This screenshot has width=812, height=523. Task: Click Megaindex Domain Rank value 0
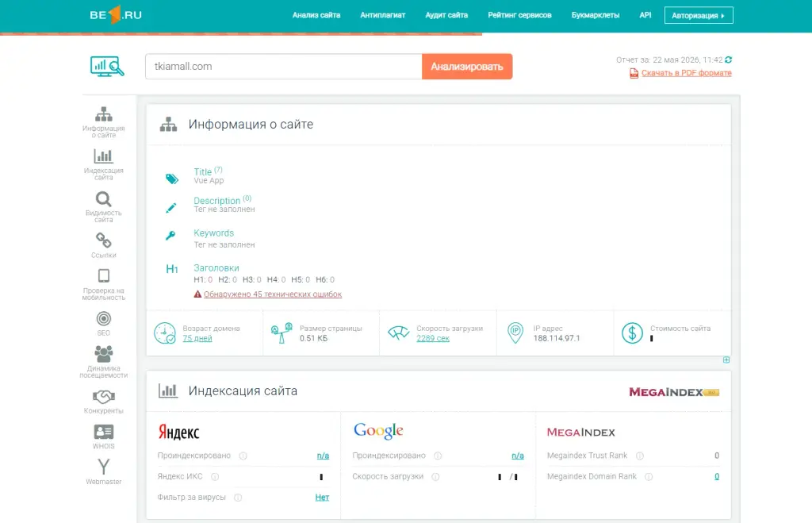[x=717, y=477]
